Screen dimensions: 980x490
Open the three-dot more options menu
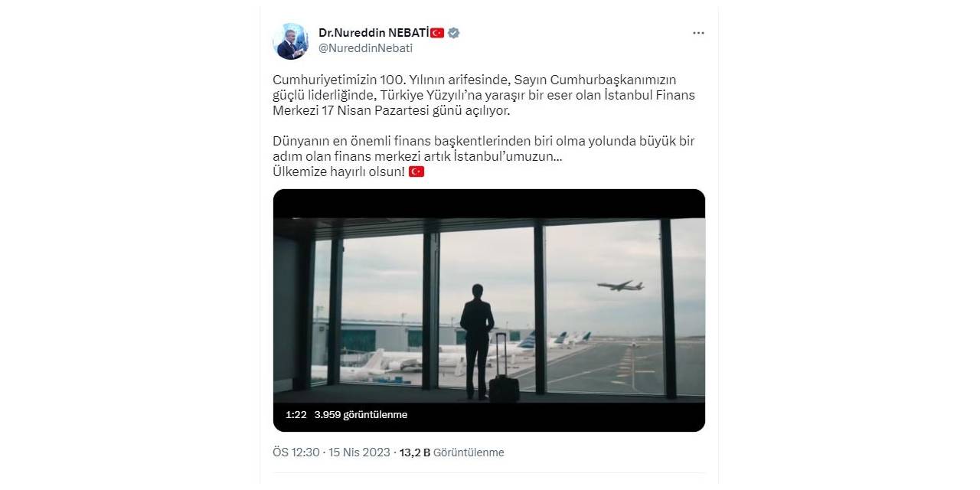point(698,33)
